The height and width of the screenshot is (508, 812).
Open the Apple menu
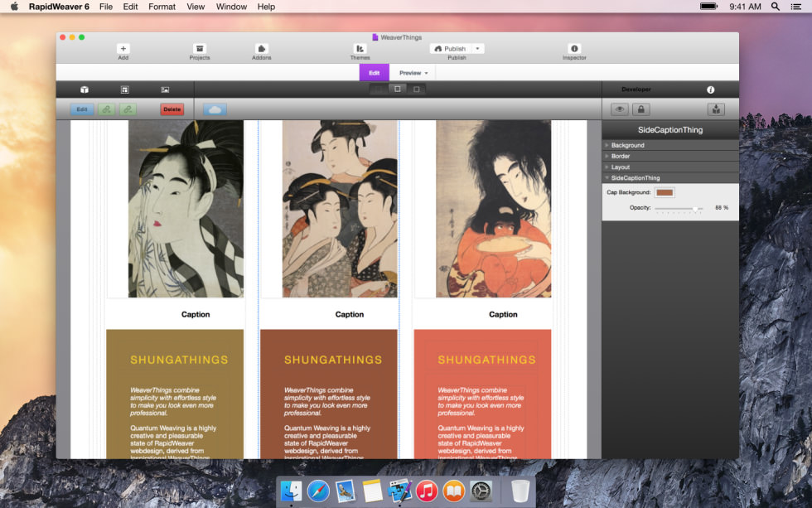pyautogui.click(x=15, y=6)
